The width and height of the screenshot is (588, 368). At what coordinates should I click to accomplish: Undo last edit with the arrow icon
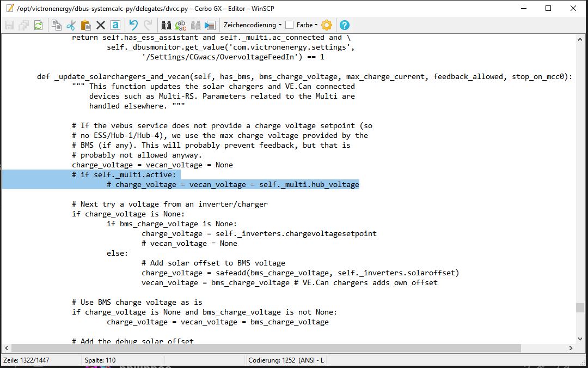click(133, 25)
